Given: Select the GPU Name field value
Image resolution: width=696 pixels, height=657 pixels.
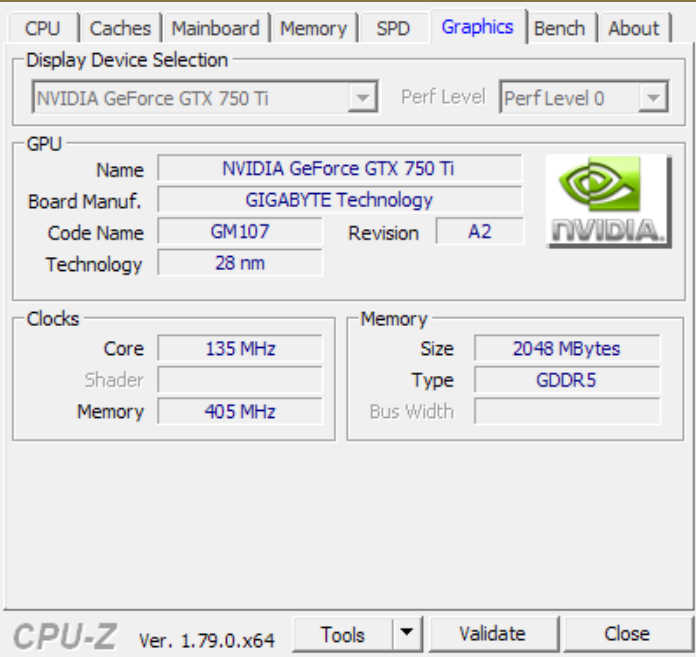Looking at the screenshot, I should pyautogui.click(x=340, y=169).
